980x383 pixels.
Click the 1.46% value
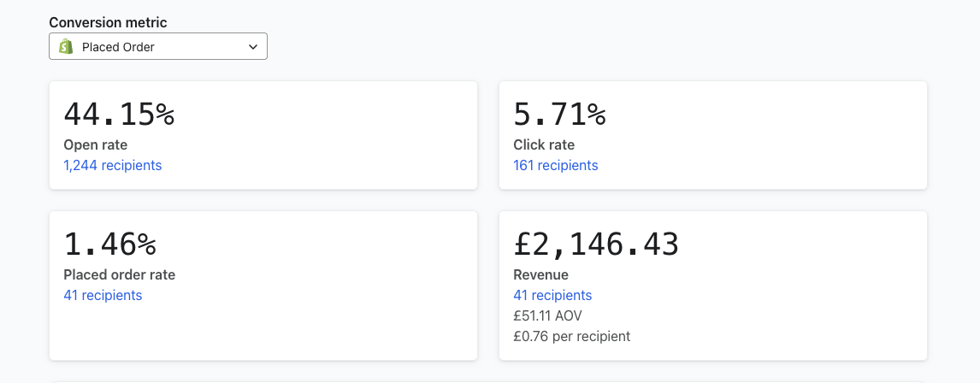tap(109, 245)
